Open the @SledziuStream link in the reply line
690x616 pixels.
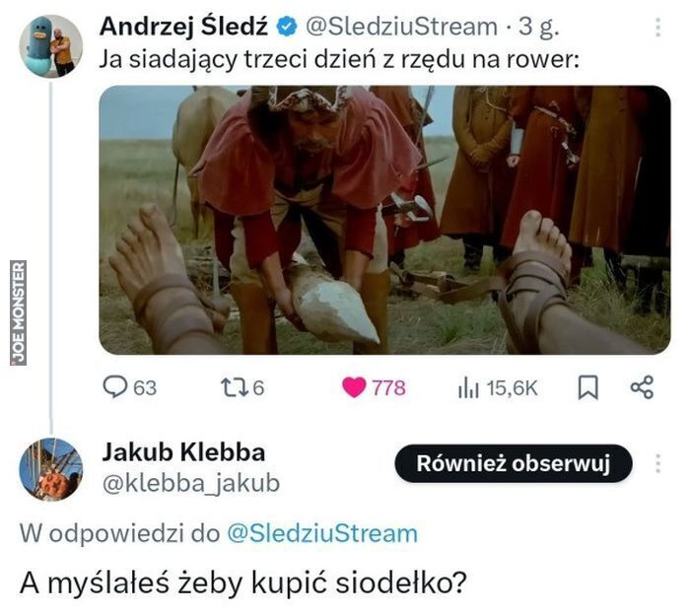(x=322, y=533)
